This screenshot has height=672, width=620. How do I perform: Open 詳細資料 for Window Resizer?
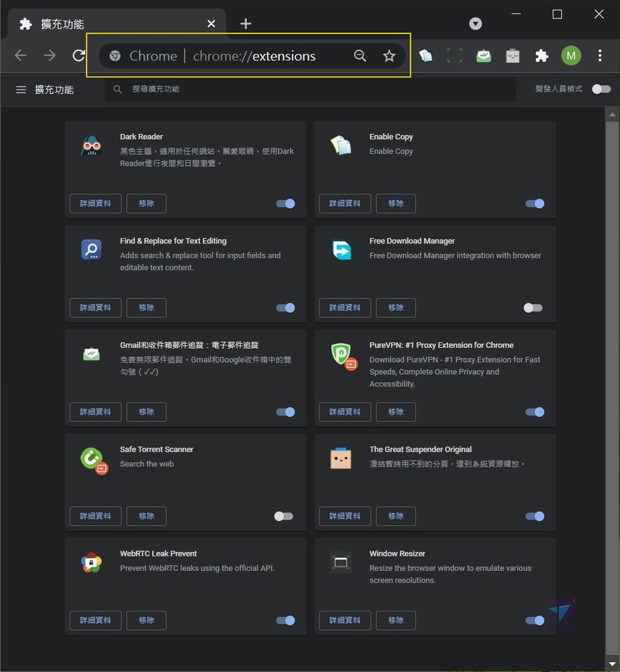[x=345, y=620]
